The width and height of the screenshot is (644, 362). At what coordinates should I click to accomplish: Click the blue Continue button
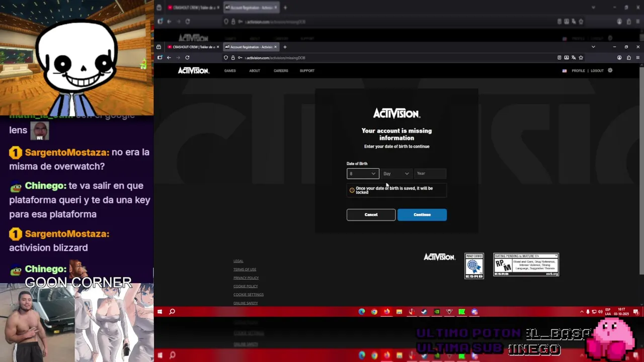coord(422,215)
